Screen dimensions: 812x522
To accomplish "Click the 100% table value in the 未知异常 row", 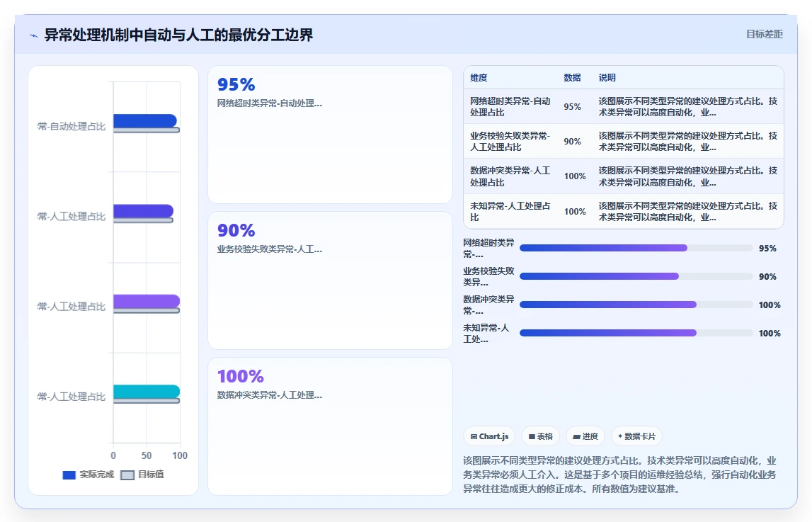I will click(575, 212).
